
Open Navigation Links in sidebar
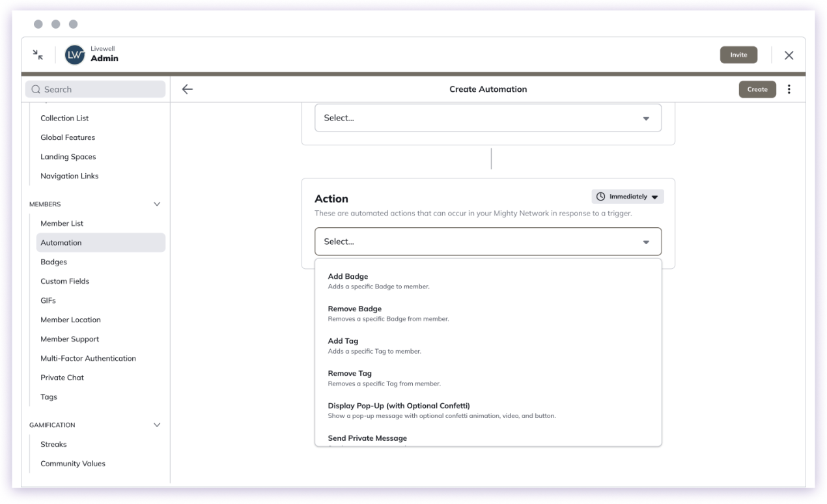(70, 176)
